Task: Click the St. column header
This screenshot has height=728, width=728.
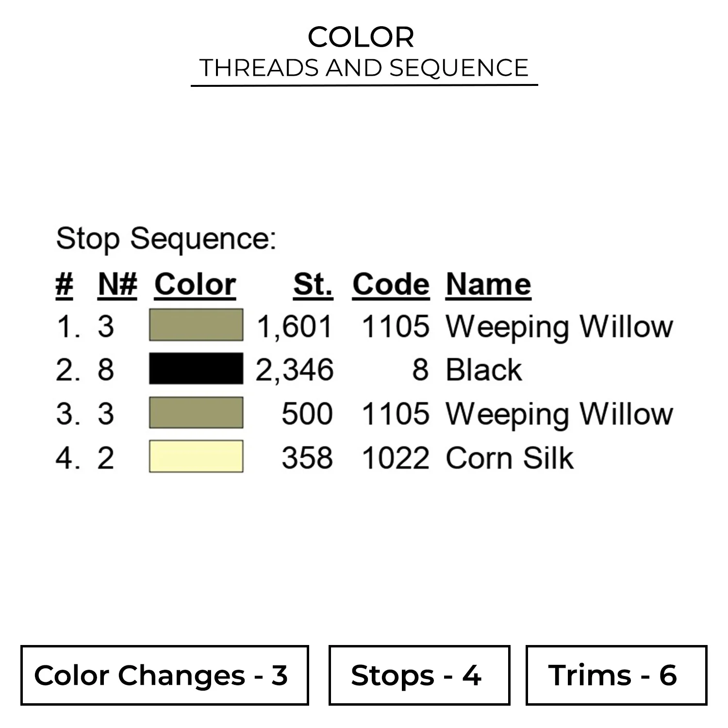Action: 313,284
